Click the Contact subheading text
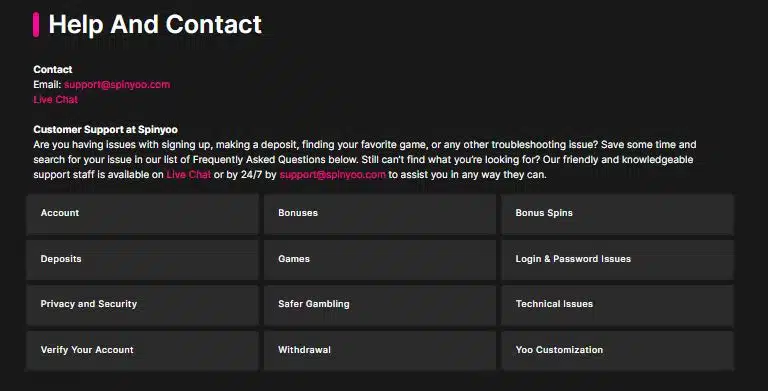The width and height of the screenshot is (768, 391). point(53,70)
